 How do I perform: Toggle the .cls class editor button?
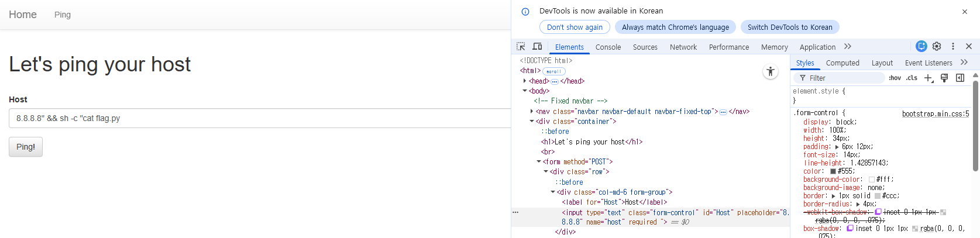[x=912, y=78]
